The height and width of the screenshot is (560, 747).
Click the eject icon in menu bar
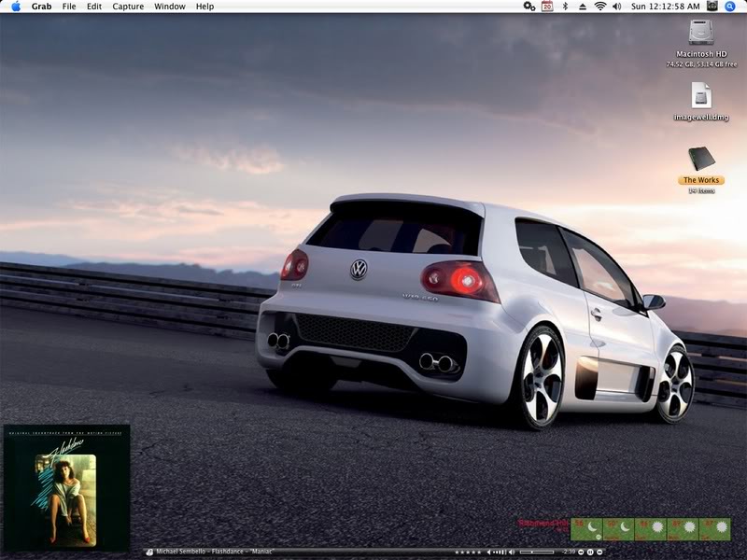(x=583, y=7)
